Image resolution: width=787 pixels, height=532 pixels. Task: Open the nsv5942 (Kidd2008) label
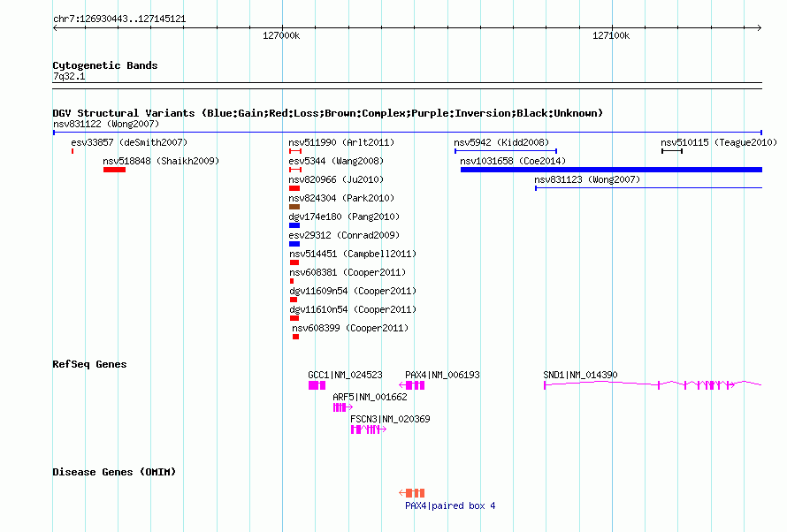tap(501, 142)
